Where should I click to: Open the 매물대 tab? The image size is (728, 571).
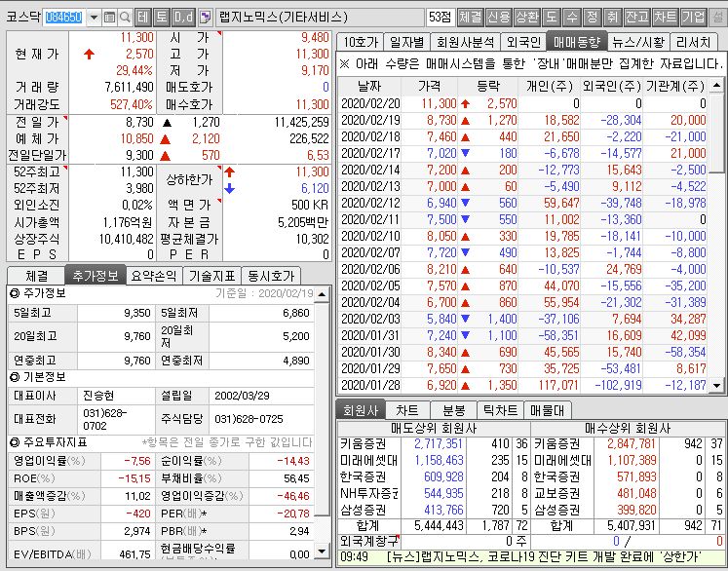point(548,410)
